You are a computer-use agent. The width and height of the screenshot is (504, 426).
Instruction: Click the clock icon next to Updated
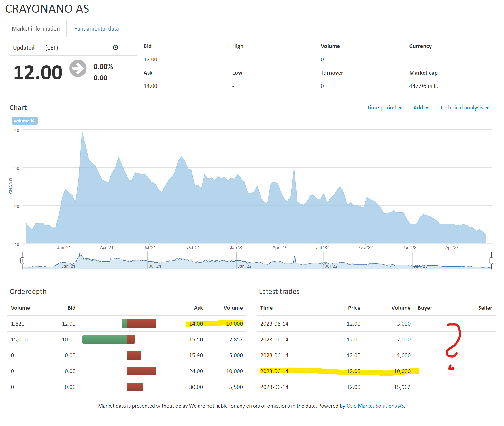(115, 47)
